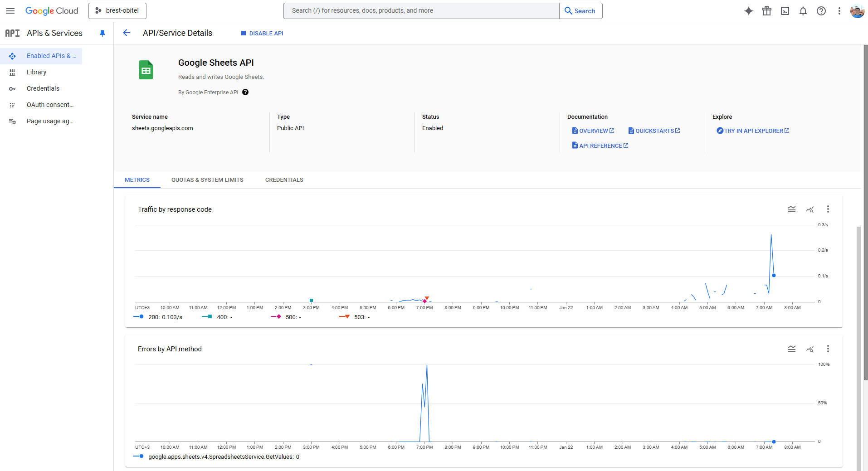The image size is (868, 471).
Task: Toggle the 200 response code legend series
Action: (158, 317)
